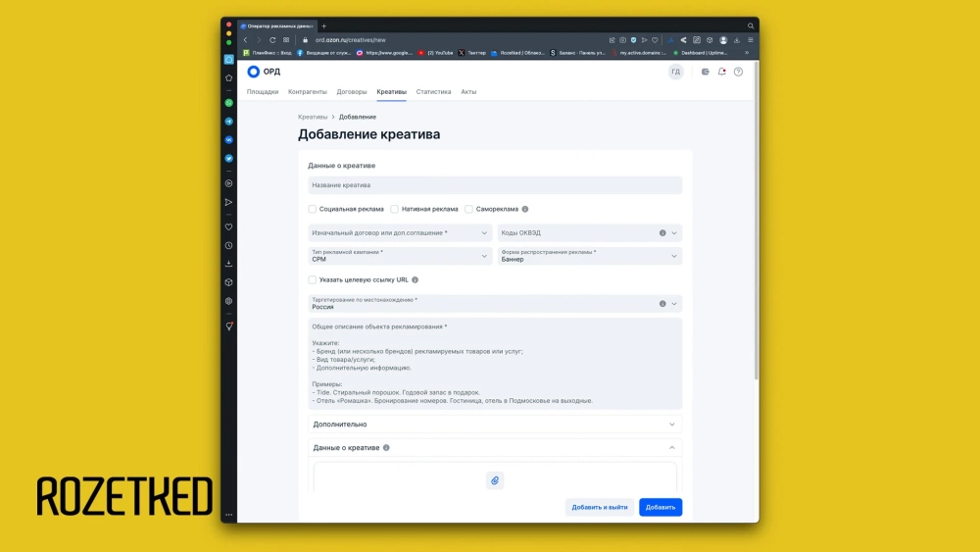Reload the page with browser refresh icon
980x552 pixels.
point(271,40)
